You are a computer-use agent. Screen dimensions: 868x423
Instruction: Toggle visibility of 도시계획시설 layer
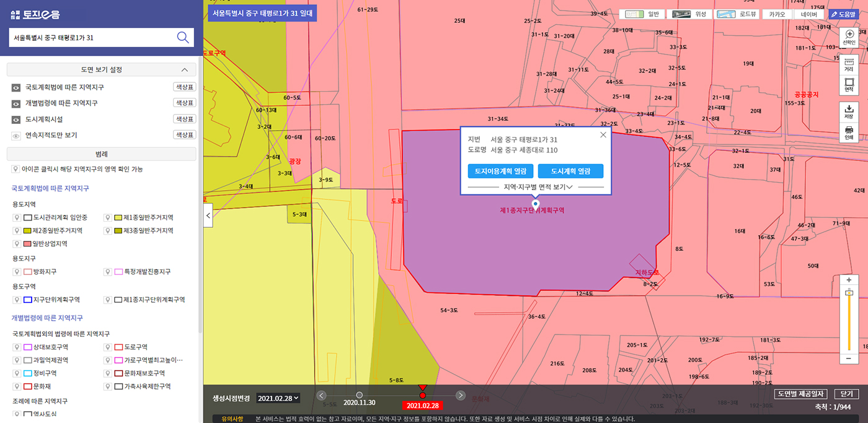click(16, 119)
